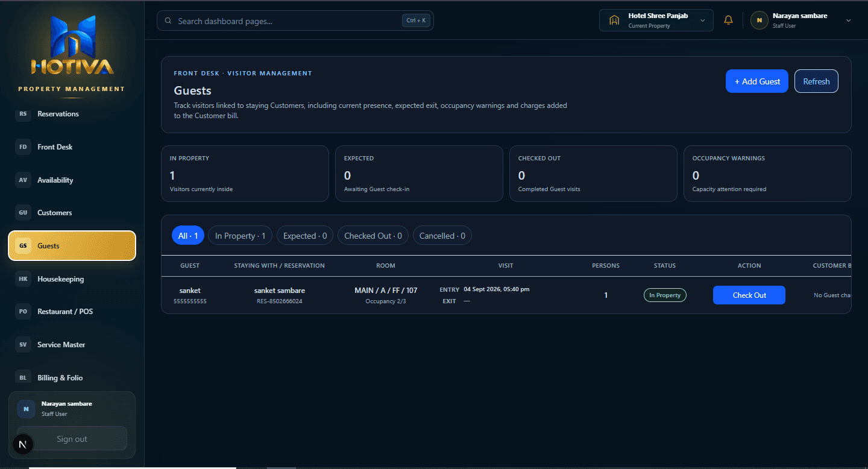Click the search magnifier icon
The image size is (868, 469).
[x=168, y=21]
